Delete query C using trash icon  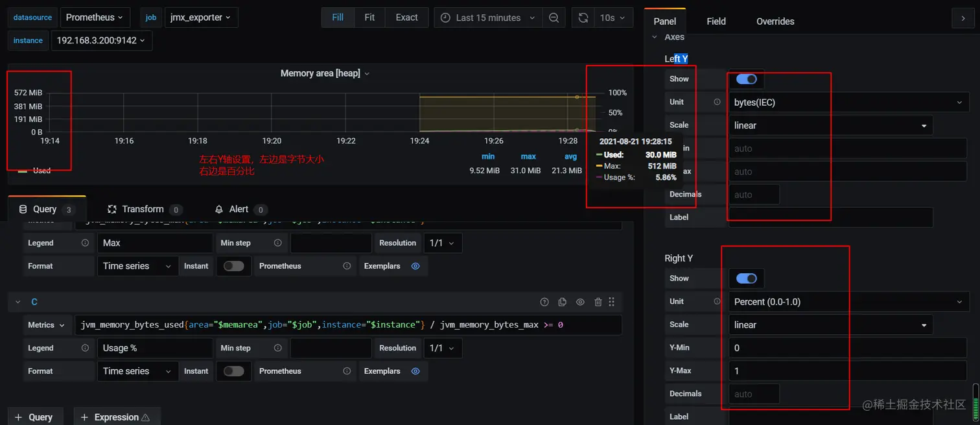click(x=598, y=302)
